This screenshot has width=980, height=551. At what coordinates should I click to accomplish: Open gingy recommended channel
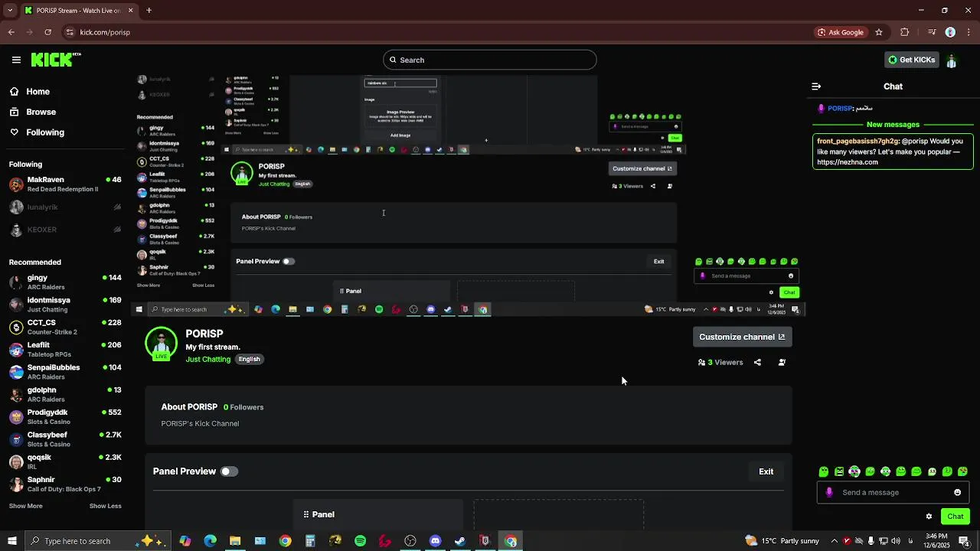point(65,282)
